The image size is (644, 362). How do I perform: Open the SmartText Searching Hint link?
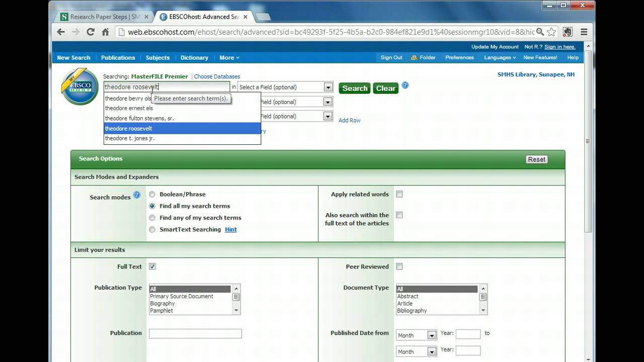[x=230, y=229]
